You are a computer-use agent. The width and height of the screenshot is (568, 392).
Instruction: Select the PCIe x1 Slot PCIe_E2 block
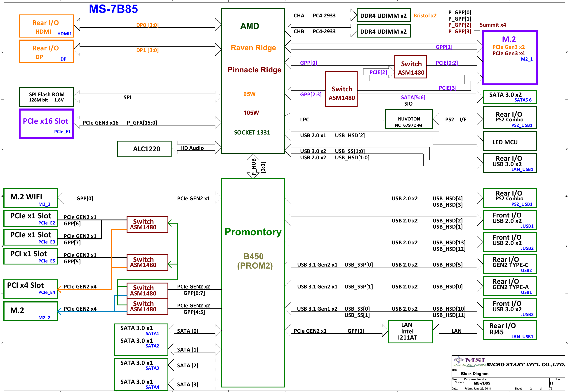[31, 218]
